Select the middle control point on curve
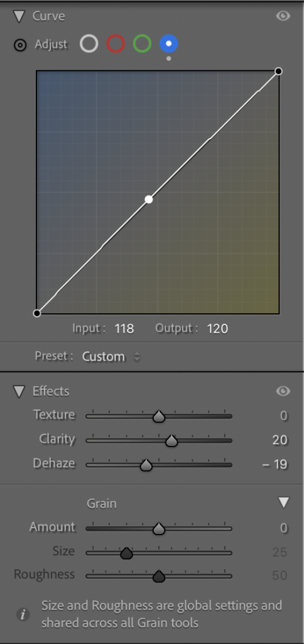The width and height of the screenshot is (304, 644). point(149,199)
